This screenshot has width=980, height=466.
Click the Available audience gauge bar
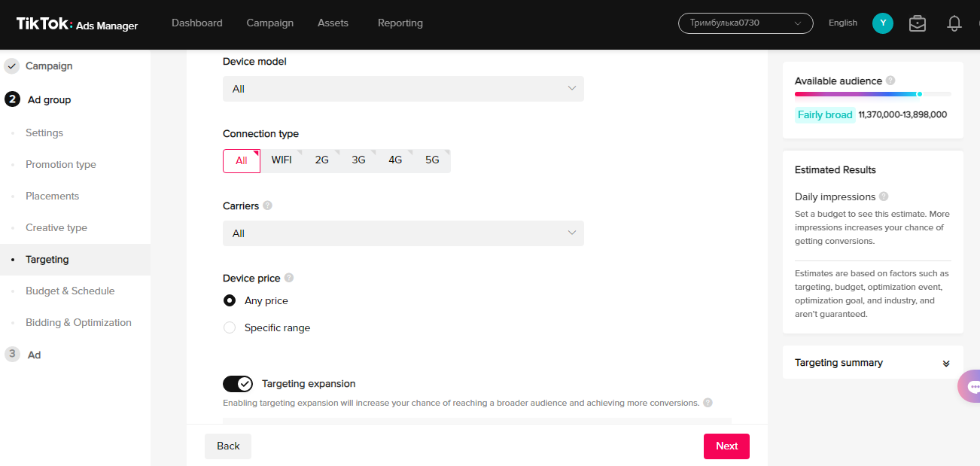872,94
